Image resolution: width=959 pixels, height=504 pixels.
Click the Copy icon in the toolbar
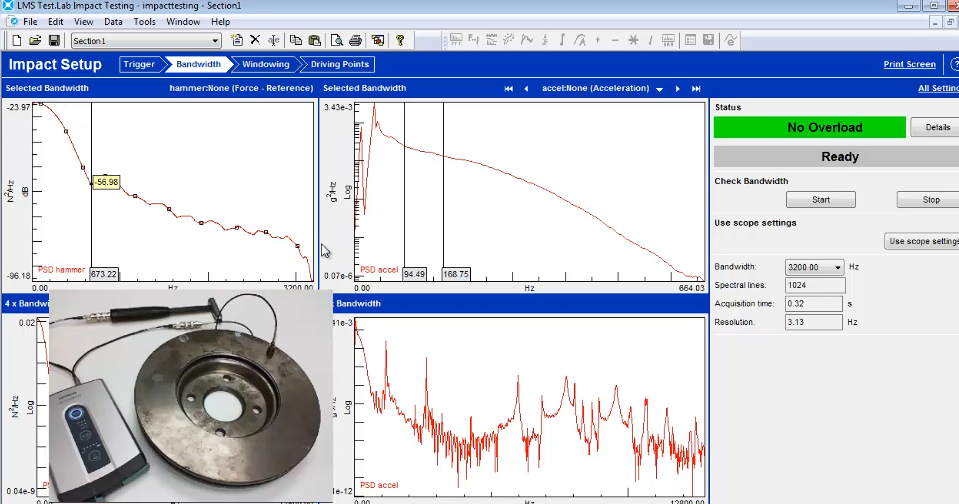(296, 41)
